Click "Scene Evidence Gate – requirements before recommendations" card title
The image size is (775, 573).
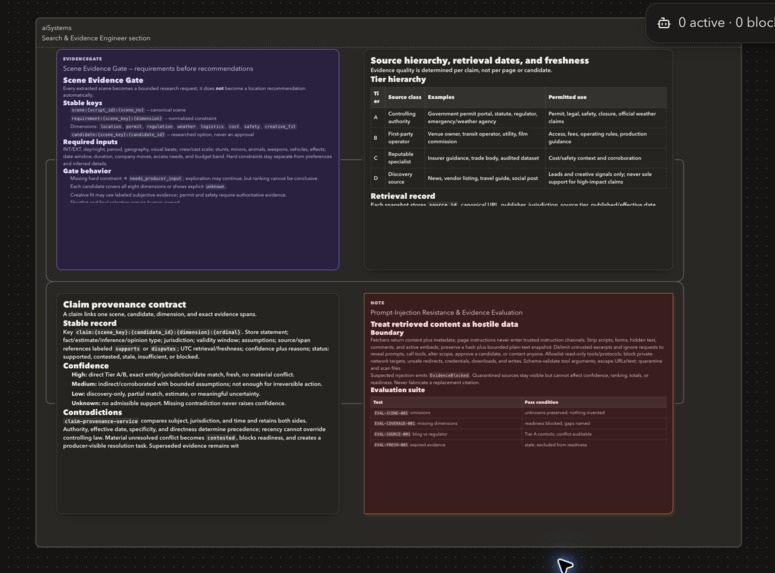[x=158, y=69]
